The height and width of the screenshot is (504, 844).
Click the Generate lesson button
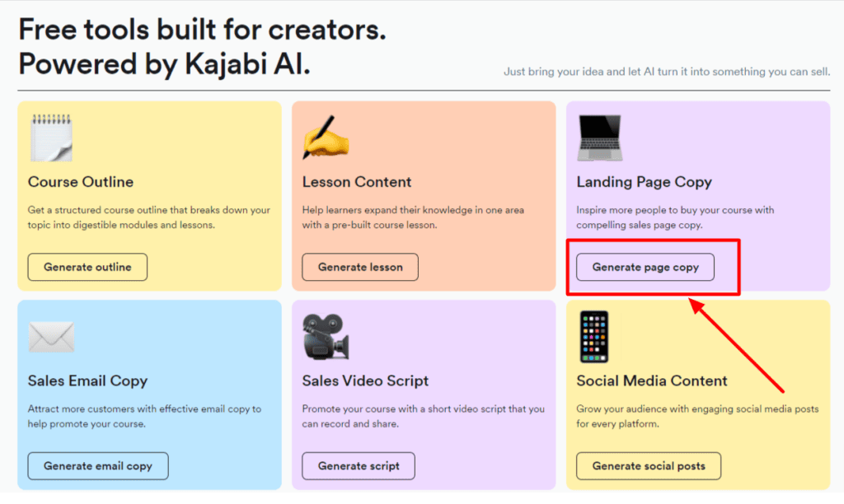point(360,267)
